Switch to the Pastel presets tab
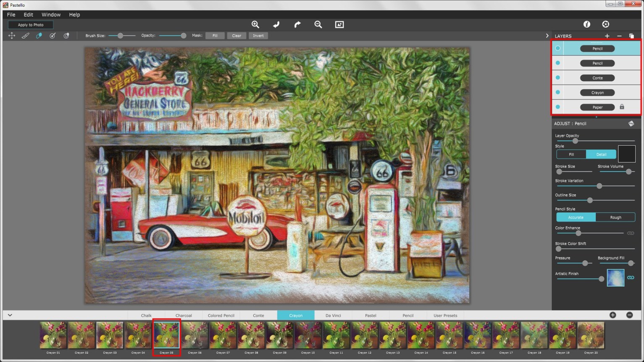The image size is (644, 362). (370, 315)
